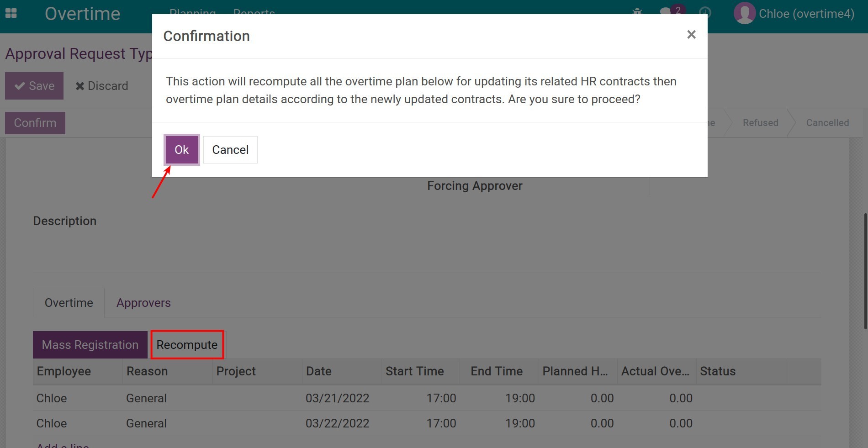Switch to the Approvers tab
The image size is (868, 448).
[x=143, y=303]
